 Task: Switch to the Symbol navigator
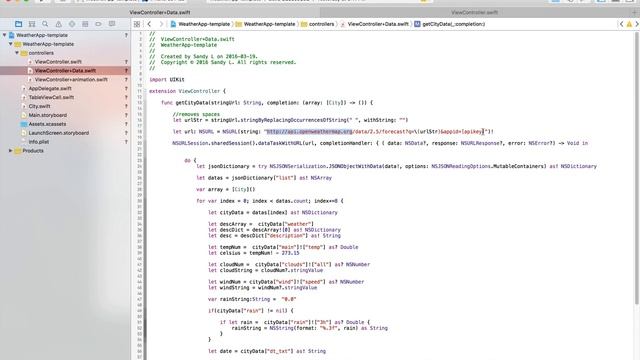tap(32, 24)
